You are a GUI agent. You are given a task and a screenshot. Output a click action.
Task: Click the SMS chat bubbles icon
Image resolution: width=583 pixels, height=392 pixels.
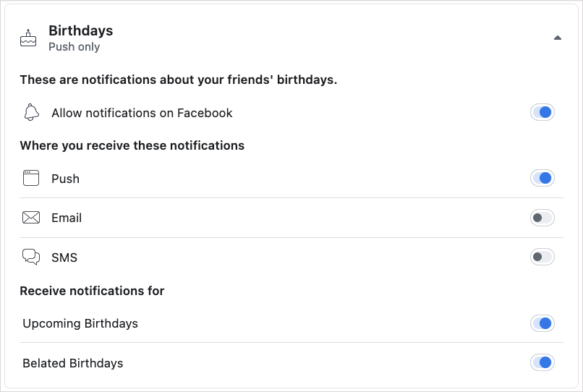pyautogui.click(x=30, y=257)
